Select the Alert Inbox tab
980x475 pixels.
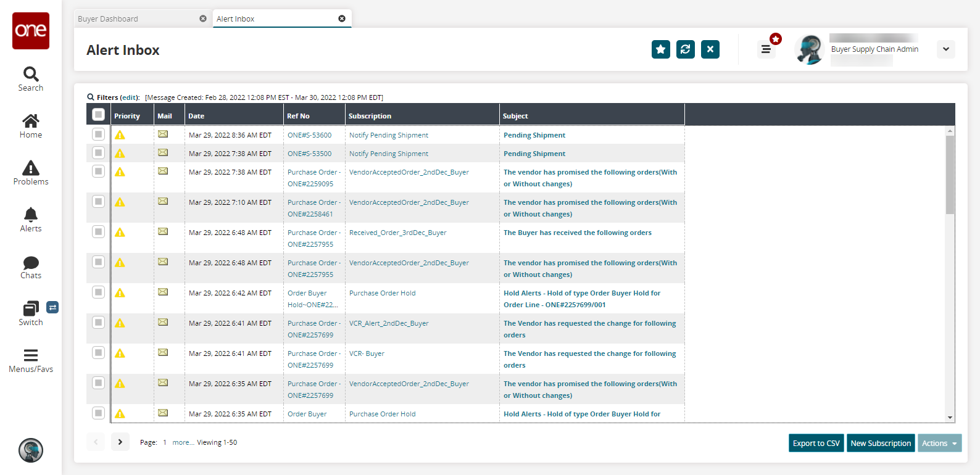[x=236, y=19]
